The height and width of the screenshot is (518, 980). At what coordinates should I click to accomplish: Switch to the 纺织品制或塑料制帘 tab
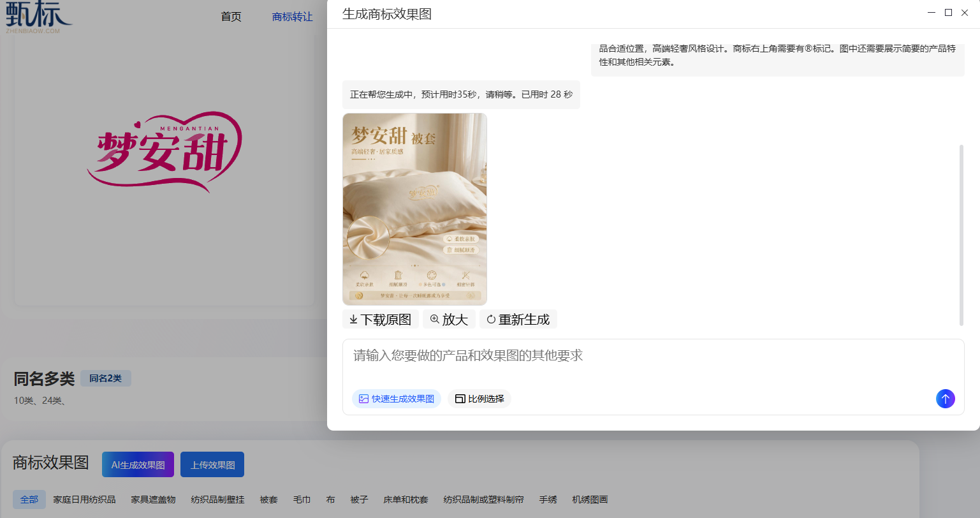click(483, 500)
